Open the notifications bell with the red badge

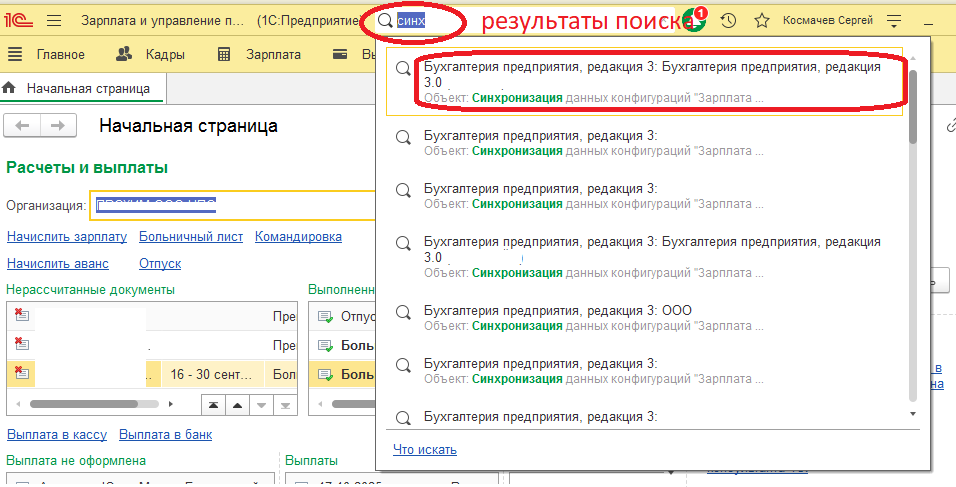pyautogui.click(x=696, y=20)
